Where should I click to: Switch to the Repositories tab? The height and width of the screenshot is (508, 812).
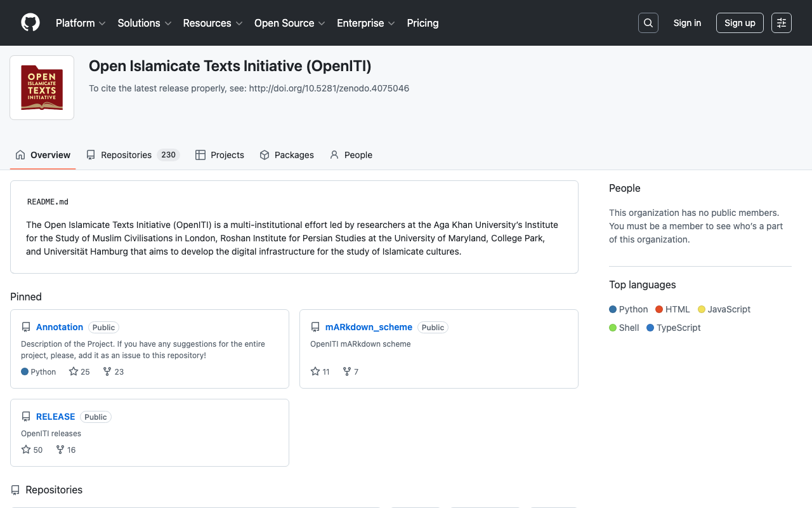[126, 154]
